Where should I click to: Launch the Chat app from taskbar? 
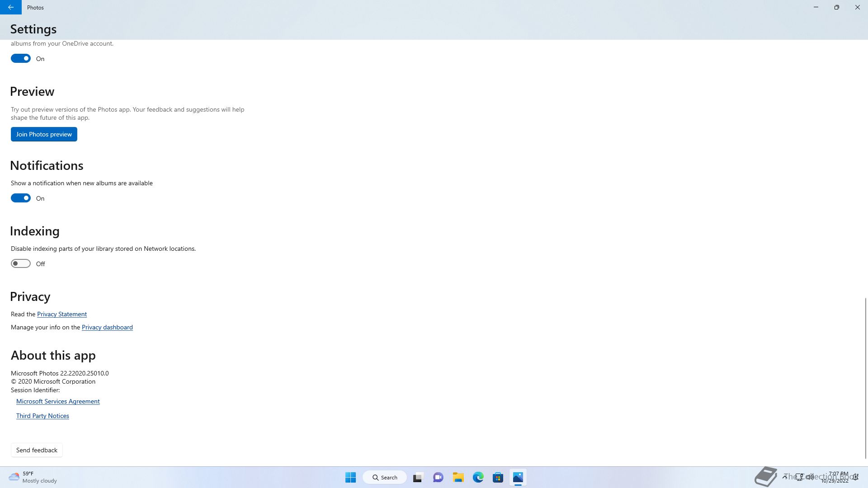pos(438,477)
